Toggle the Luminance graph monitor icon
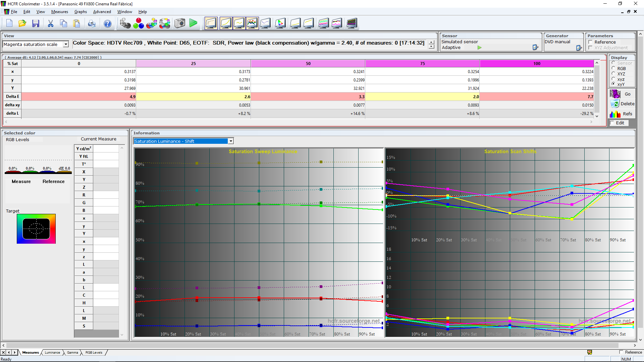This screenshot has width=644, height=362. click(x=226, y=23)
